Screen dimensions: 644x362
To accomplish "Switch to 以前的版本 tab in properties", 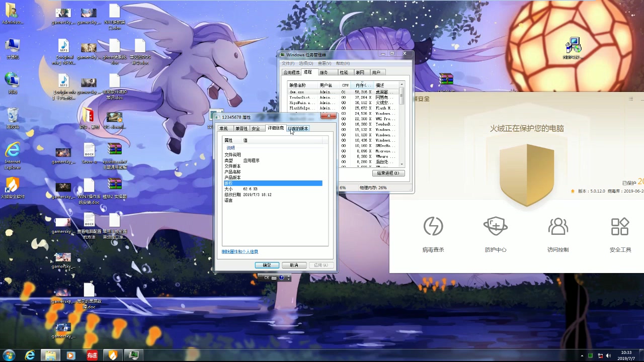I will pyautogui.click(x=298, y=129).
